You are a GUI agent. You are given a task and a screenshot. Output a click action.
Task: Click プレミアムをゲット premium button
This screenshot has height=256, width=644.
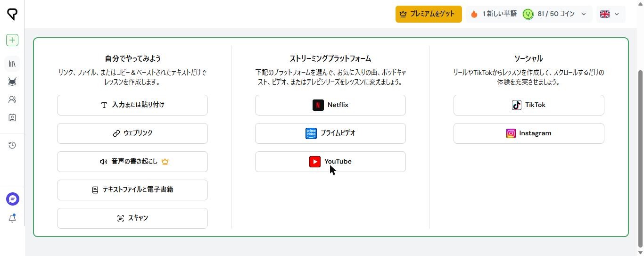click(429, 14)
